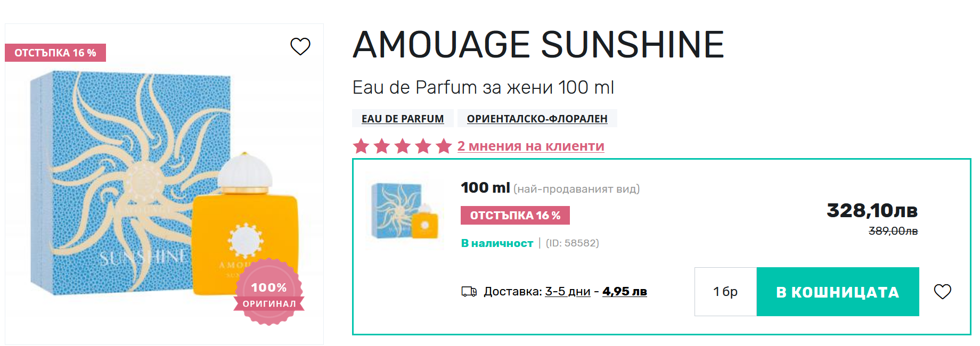This screenshot has width=980, height=346.
Task: Click the wishlist heart on the product image
Action: point(300,46)
